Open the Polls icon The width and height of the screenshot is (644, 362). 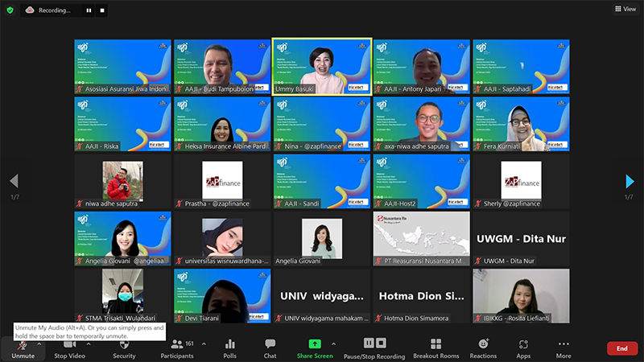pyautogui.click(x=230, y=344)
